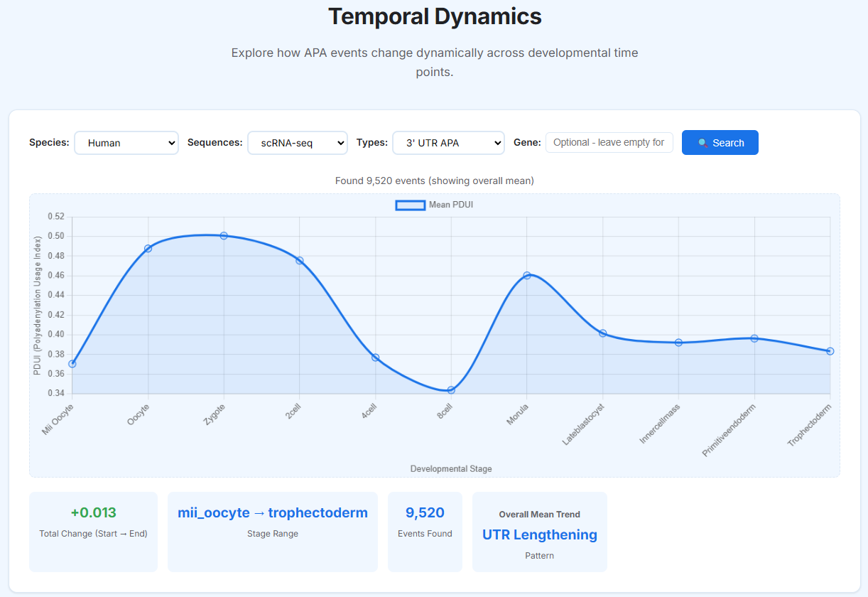Image resolution: width=868 pixels, height=597 pixels.
Task: Click the 'Zygote' x-axis label
Action: [x=214, y=414]
